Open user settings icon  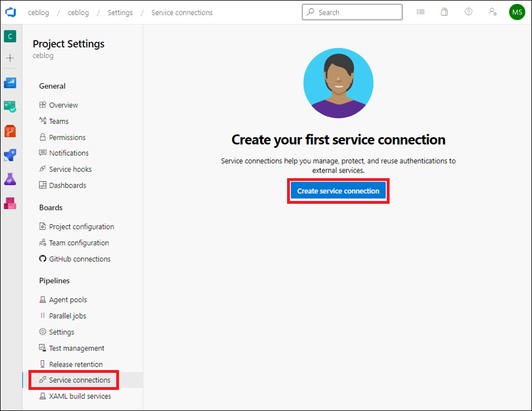tap(492, 12)
